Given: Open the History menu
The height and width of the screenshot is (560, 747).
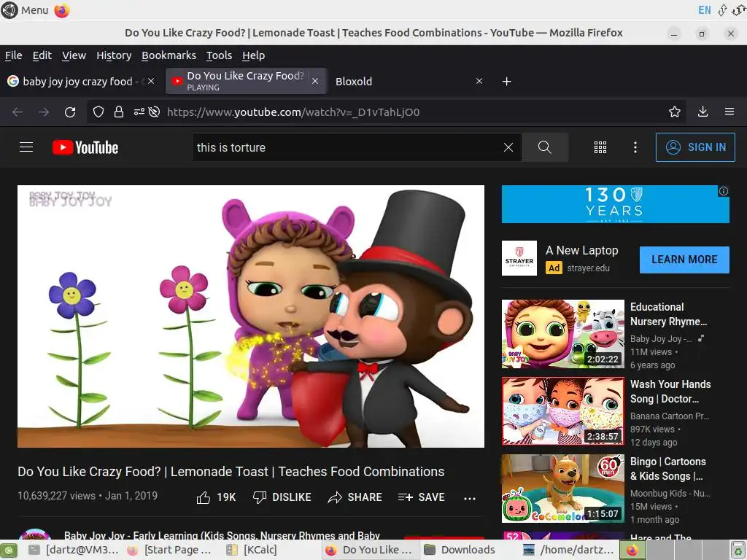Looking at the screenshot, I should pyautogui.click(x=114, y=55).
